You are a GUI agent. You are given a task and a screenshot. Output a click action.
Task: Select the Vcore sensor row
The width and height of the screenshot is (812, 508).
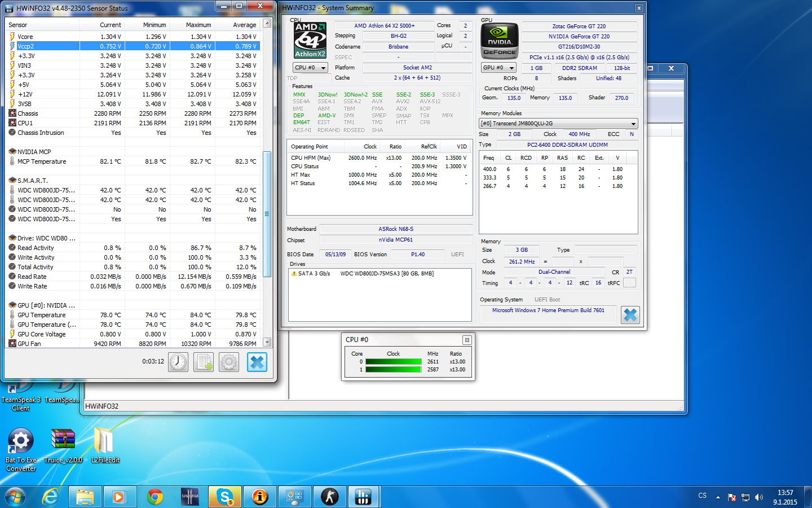coord(133,37)
